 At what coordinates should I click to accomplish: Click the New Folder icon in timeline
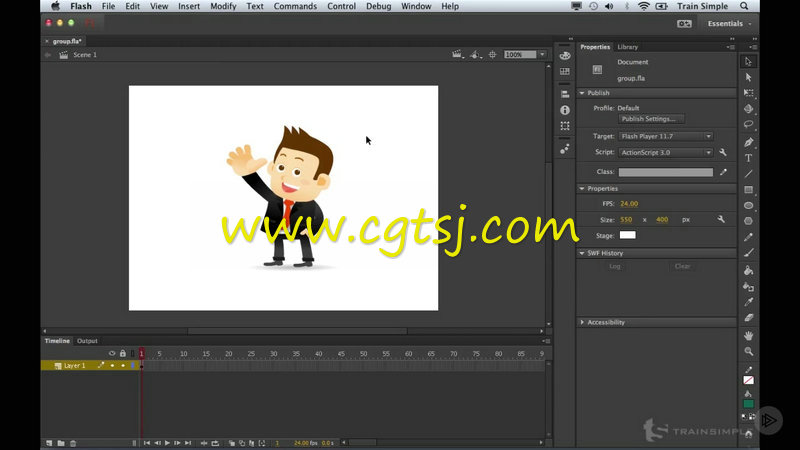tap(61, 443)
